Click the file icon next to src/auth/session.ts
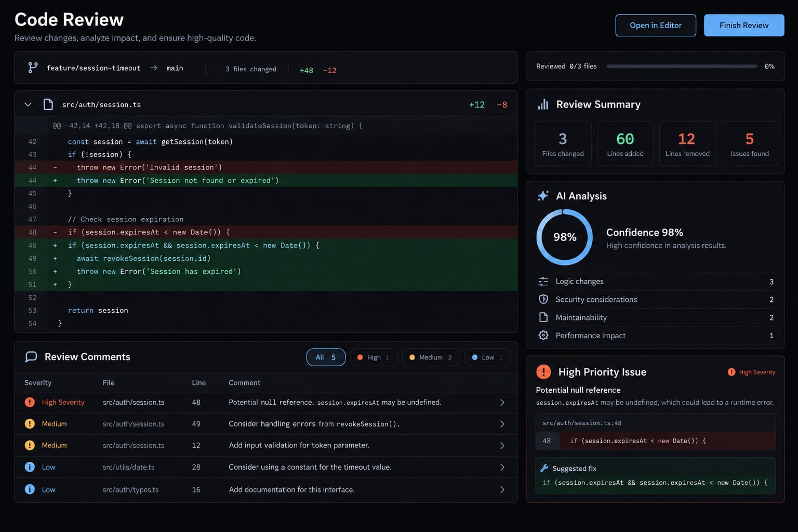 coord(48,104)
